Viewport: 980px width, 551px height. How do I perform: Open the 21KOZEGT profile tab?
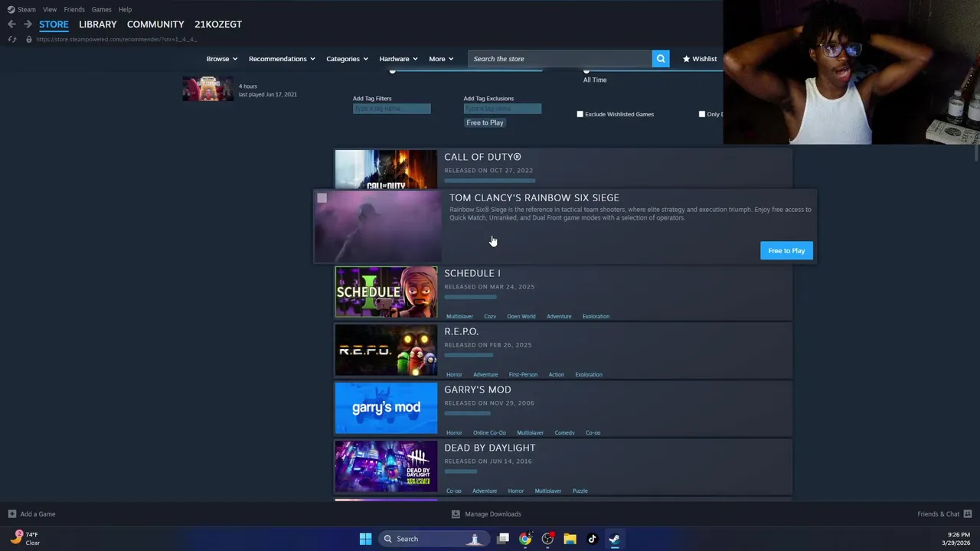(218, 24)
